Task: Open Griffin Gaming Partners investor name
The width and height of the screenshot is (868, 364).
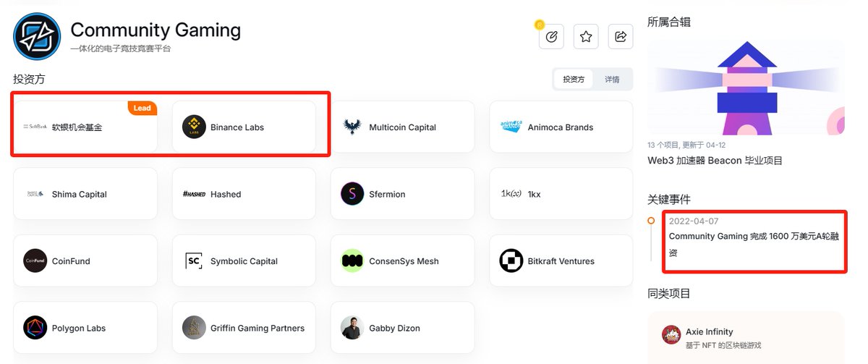Action: (x=258, y=328)
